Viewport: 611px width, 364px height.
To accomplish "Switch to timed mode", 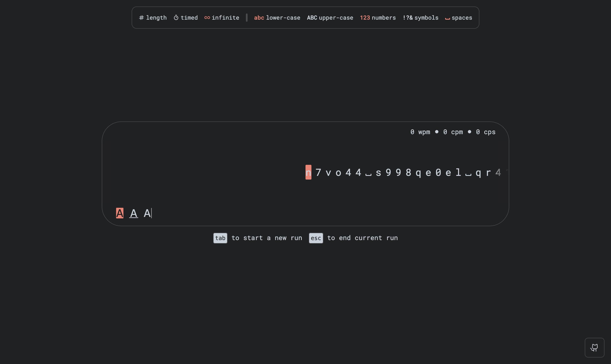I will 186,17.
